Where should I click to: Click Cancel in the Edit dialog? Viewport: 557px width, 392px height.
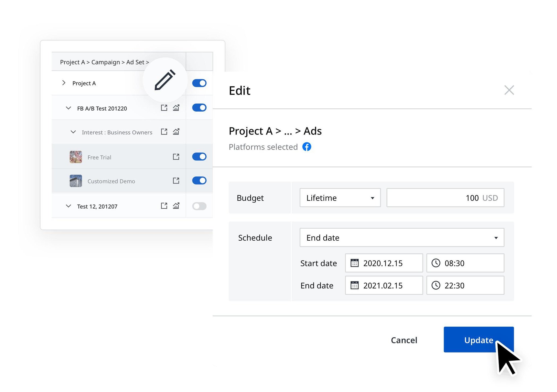pyautogui.click(x=404, y=340)
